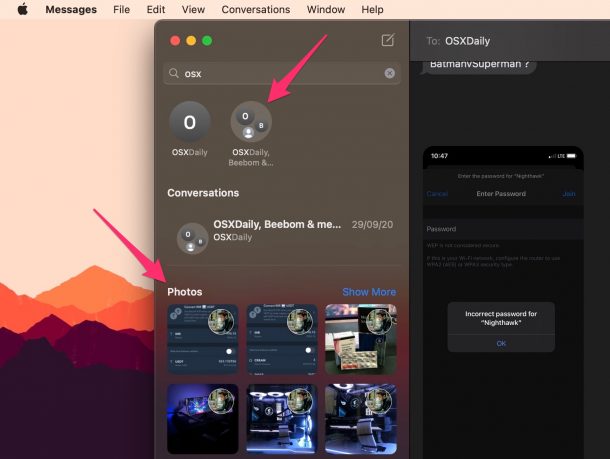Open the OSXDaily, Beebom group avatar
This screenshot has height=459, width=610.
coord(251,122)
